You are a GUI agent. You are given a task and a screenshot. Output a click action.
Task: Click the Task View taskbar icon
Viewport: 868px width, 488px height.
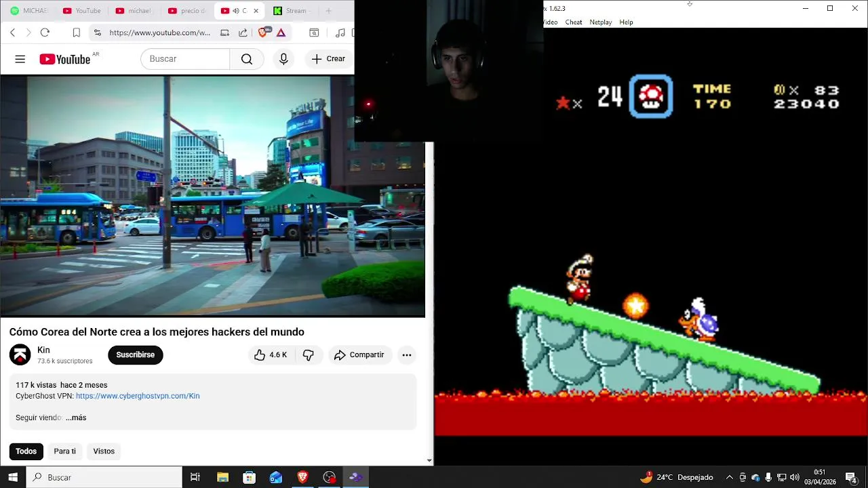(195, 477)
